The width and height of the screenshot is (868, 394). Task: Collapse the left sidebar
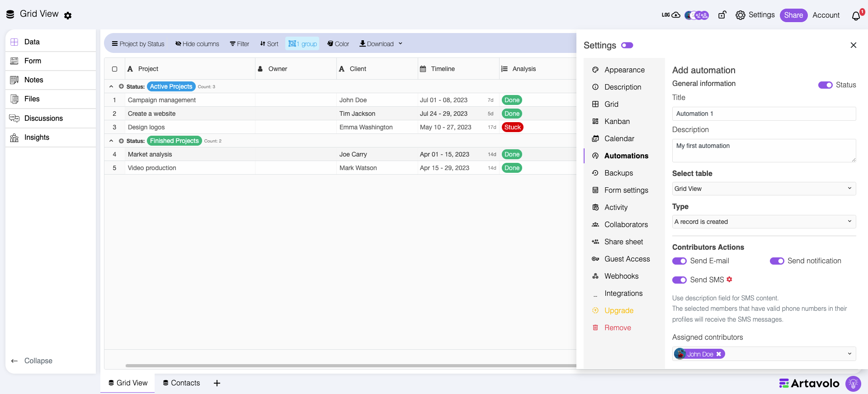pos(32,361)
